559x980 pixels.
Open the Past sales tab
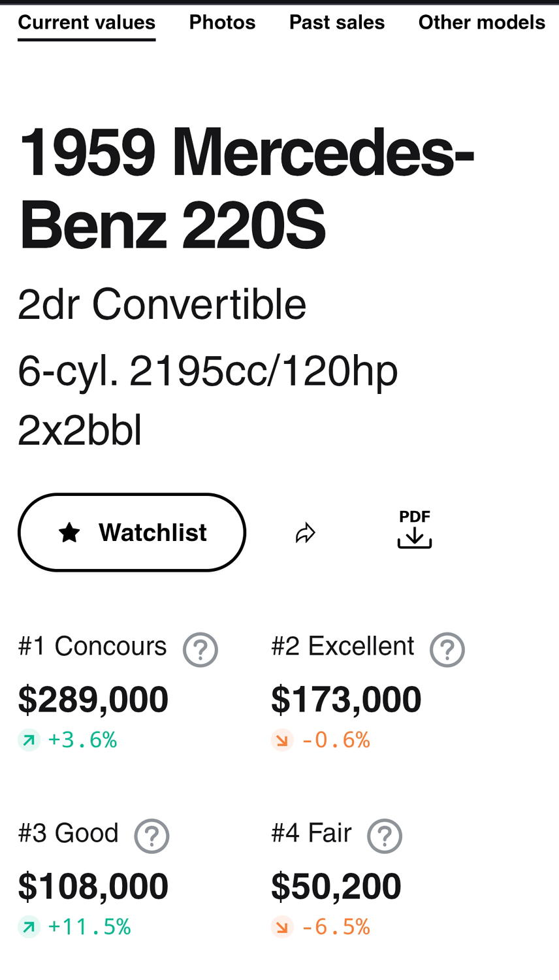(x=337, y=22)
